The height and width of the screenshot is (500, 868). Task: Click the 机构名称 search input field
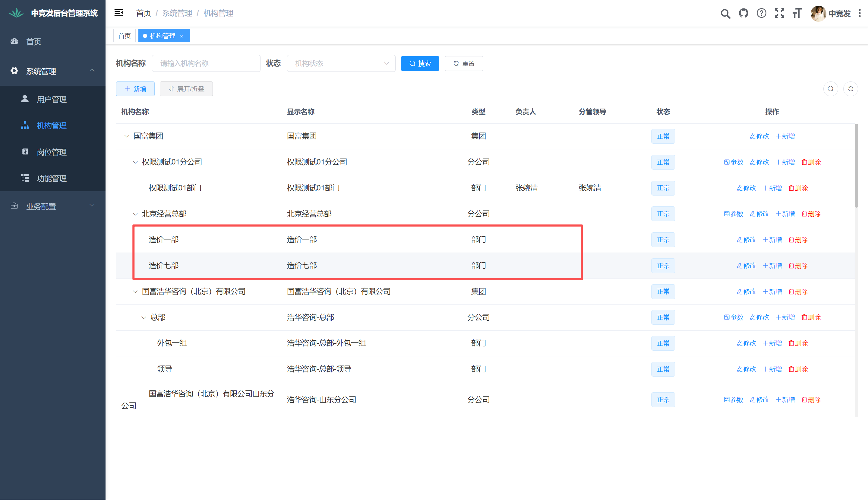(x=206, y=64)
